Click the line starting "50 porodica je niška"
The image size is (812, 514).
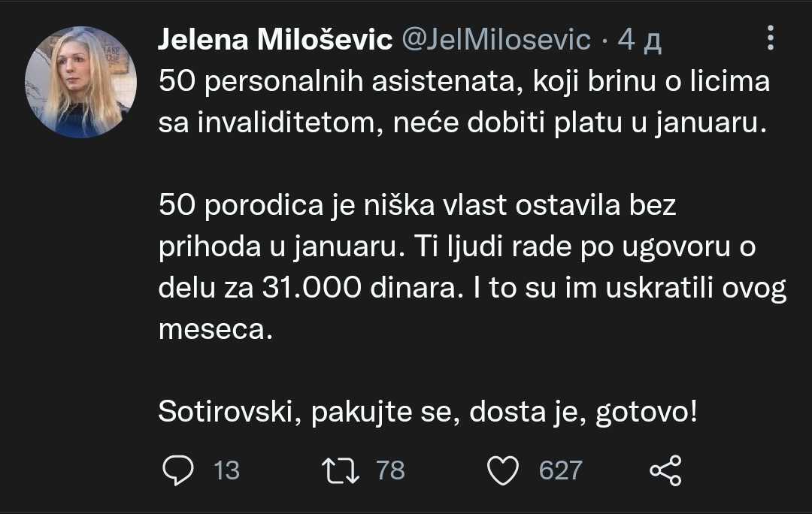(418, 205)
